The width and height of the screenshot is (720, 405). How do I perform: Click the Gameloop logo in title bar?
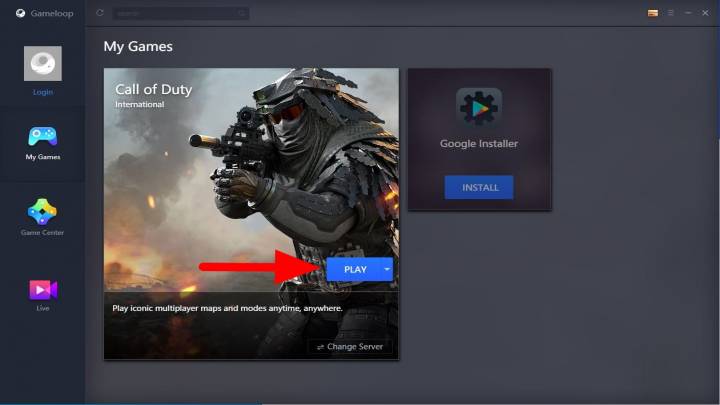point(20,13)
